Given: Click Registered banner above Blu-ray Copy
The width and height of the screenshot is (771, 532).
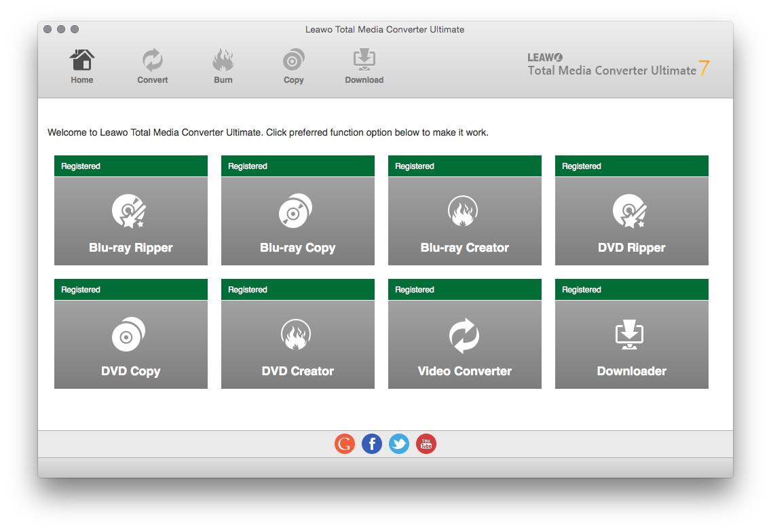Looking at the screenshot, I should point(297,166).
